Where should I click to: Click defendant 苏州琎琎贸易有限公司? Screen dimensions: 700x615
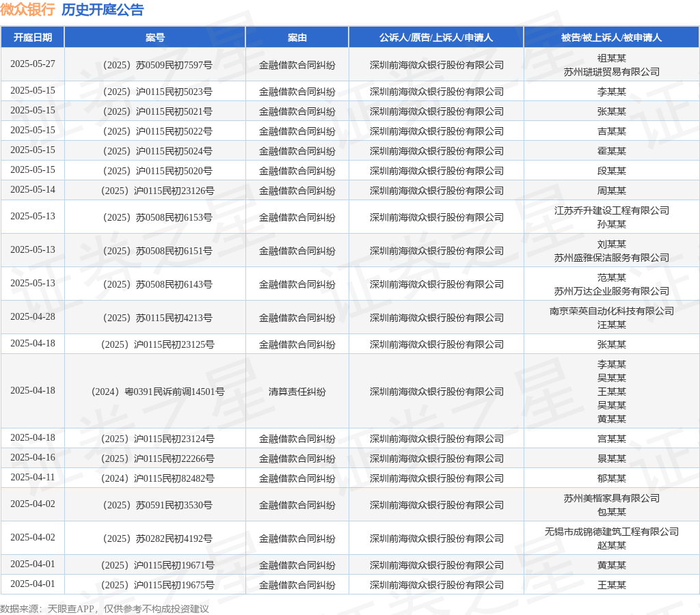point(612,72)
